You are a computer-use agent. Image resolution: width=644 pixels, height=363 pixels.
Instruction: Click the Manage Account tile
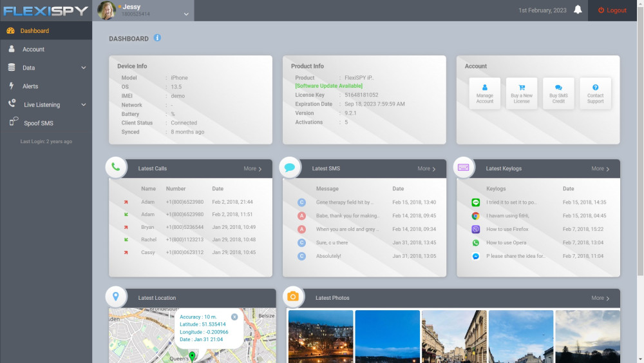[x=485, y=93]
